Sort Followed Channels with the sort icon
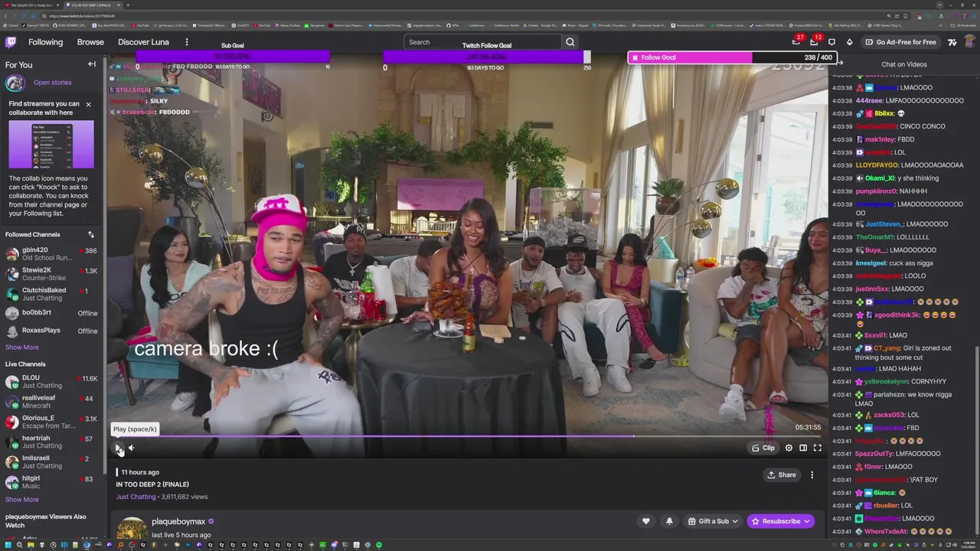This screenshot has height=551, width=980. pyautogui.click(x=91, y=234)
